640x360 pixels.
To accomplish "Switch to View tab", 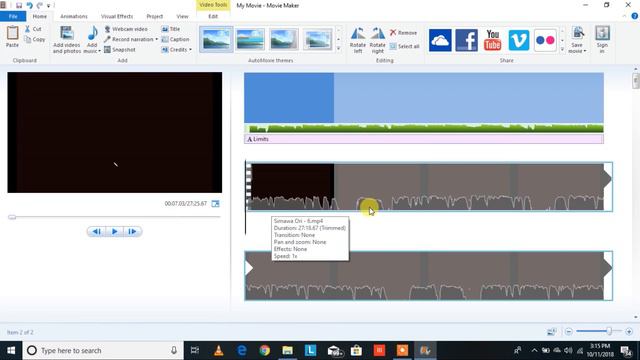I will pos(182,16).
